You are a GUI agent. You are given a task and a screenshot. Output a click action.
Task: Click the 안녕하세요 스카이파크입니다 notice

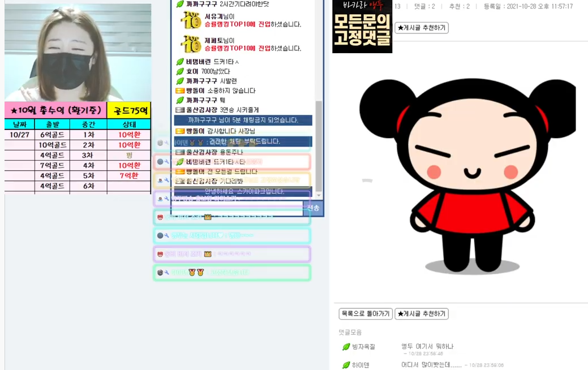243,192
